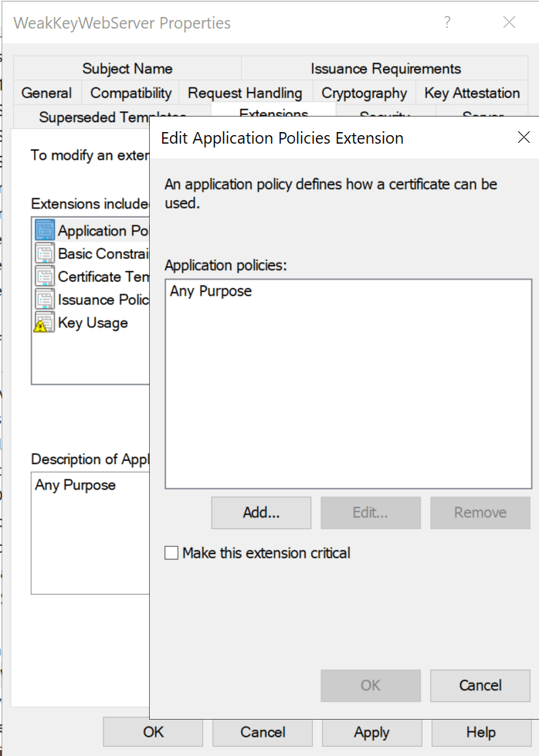The height and width of the screenshot is (756, 539).
Task: Open the Issuance Requirements tab
Action: pos(385,69)
